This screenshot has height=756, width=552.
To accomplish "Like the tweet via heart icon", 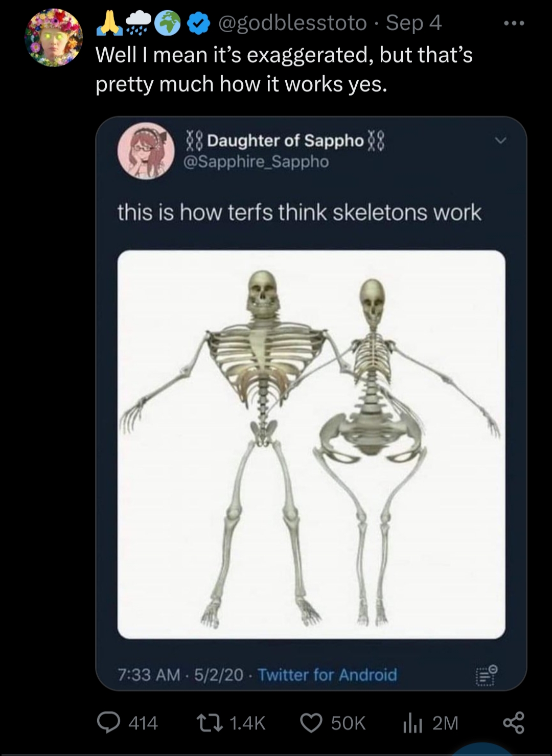I will (x=311, y=723).
